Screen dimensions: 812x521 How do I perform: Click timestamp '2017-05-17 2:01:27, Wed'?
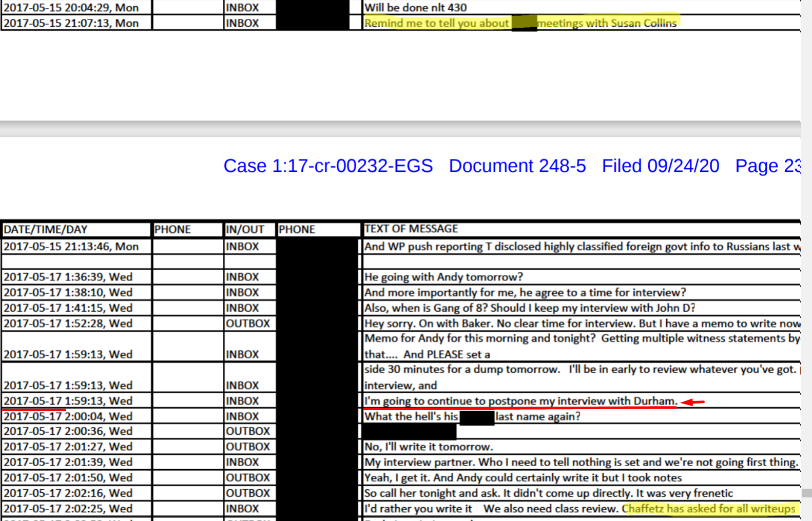68,447
